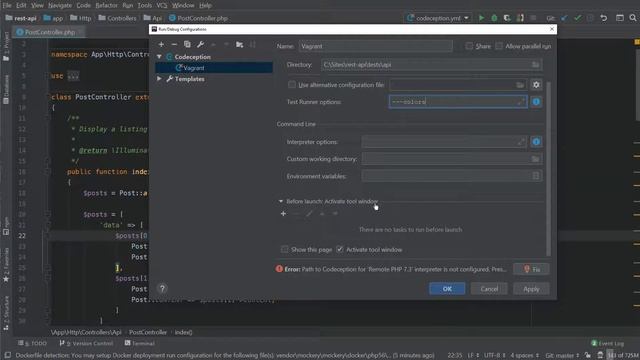Run the codeception.yml configuration
This screenshot has width=640, height=360.
tap(482, 18)
